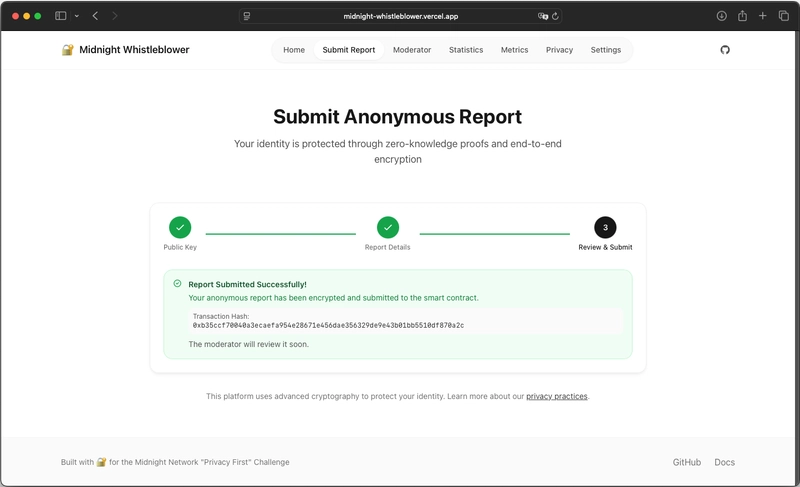This screenshot has height=487, width=800.
Task: Follow the privacy practices link
Action: tap(557, 397)
